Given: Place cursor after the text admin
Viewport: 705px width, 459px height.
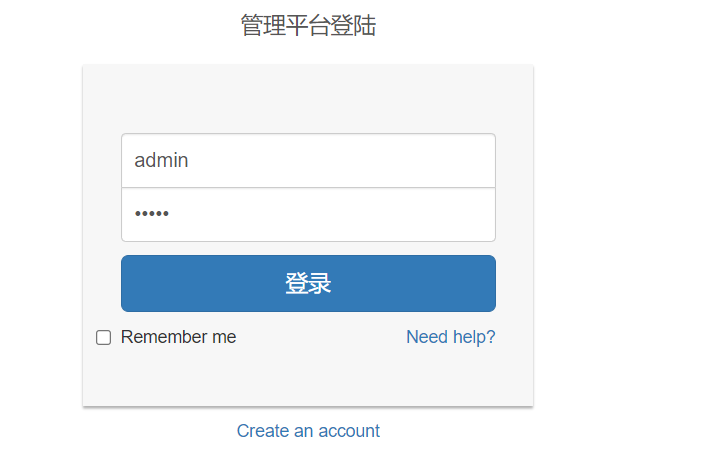Looking at the screenshot, I should tap(190, 160).
